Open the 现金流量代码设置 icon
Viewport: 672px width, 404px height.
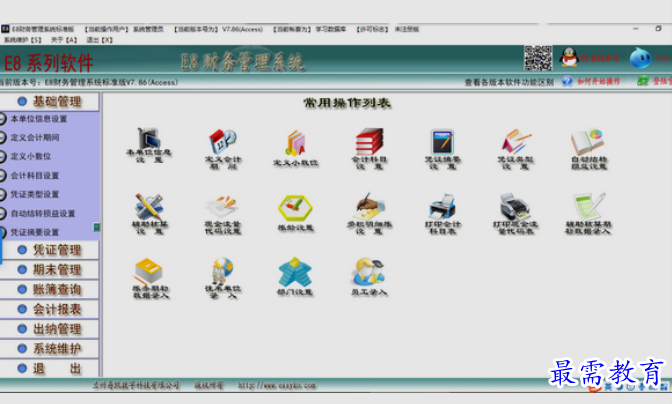point(222,214)
